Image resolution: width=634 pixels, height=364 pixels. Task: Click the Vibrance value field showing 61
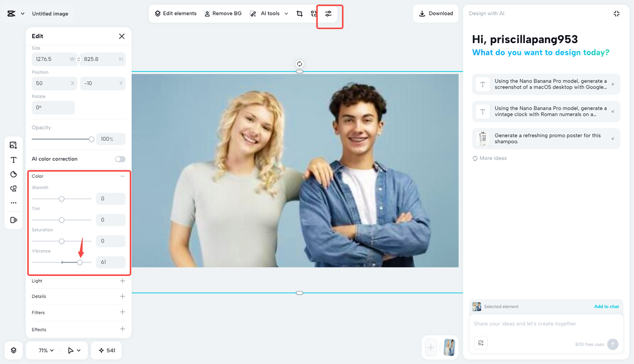pyautogui.click(x=110, y=262)
